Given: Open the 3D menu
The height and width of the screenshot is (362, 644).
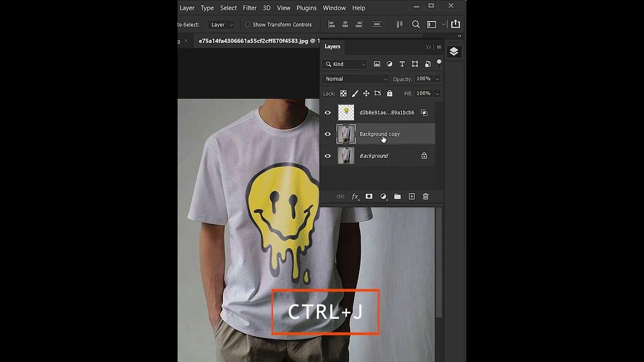Looking at the screenshot, I should [267, 8].
